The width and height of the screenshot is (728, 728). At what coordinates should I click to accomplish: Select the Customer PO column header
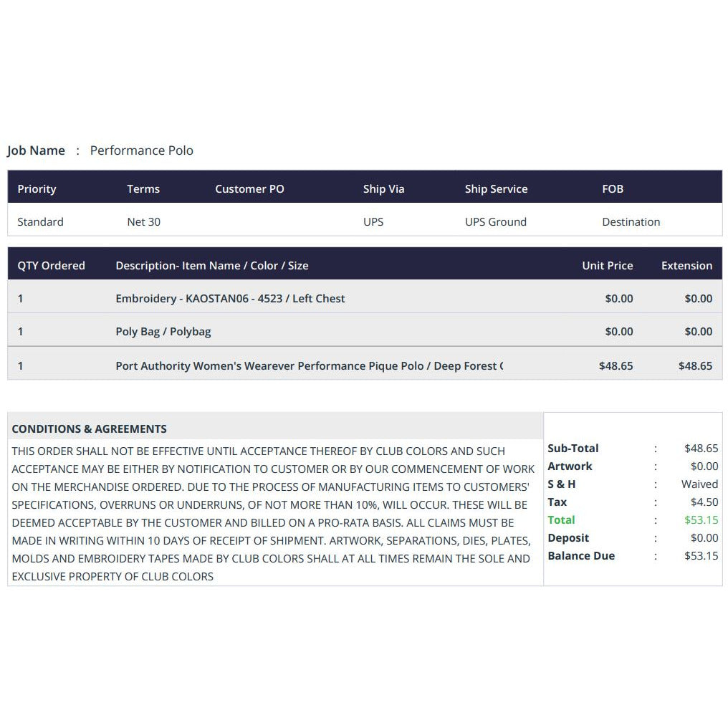click(x=249, y=189)
